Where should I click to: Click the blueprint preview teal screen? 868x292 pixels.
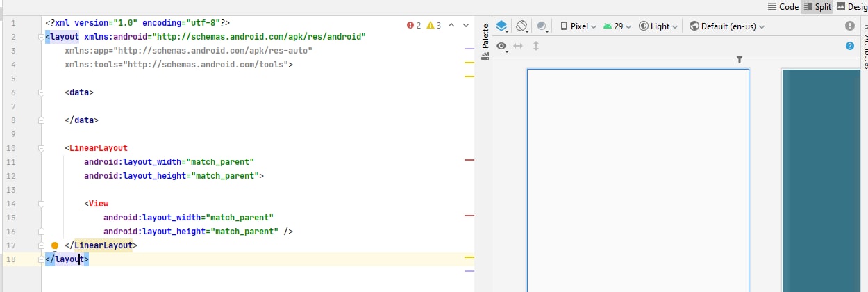[821, 180]
